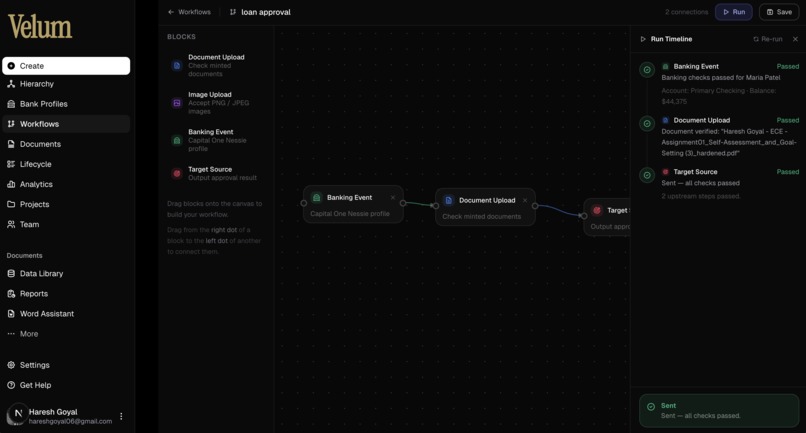The width and height of the screenshot is (806, 433).
Task: Click Document Upload timeline entry title
Action: pos(702,120)
